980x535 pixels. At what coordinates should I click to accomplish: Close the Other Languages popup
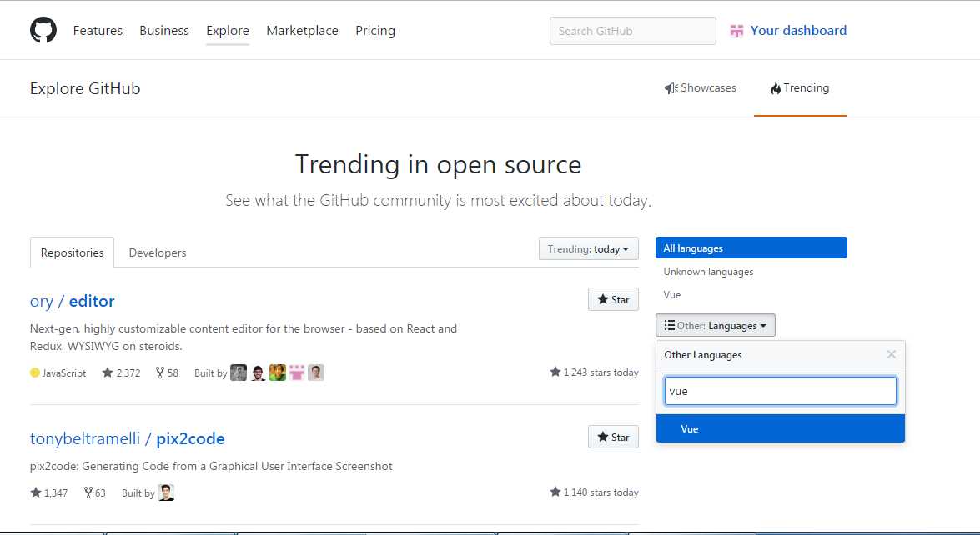pyautogui.click(x=892, y=355)
